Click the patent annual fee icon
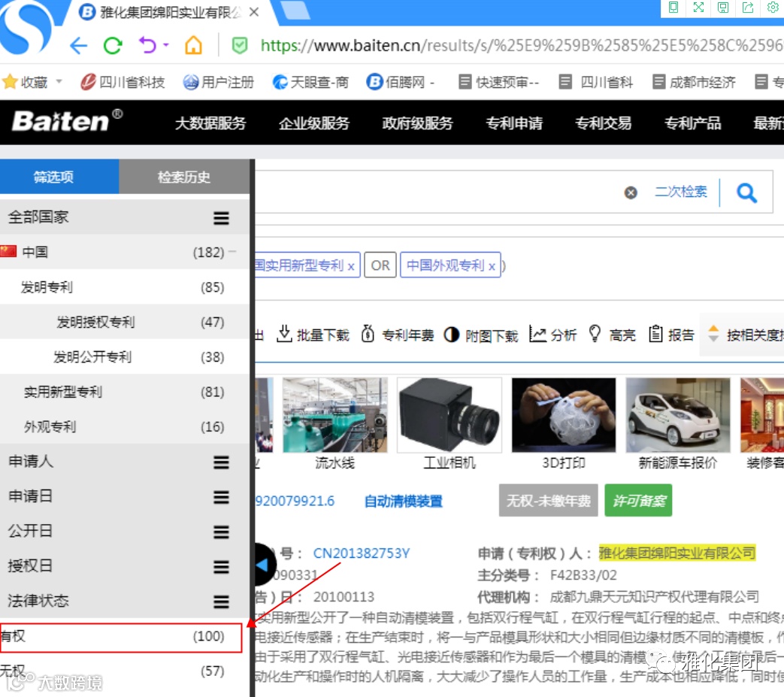This screenshot has width=784, height=697. [368, 334]
